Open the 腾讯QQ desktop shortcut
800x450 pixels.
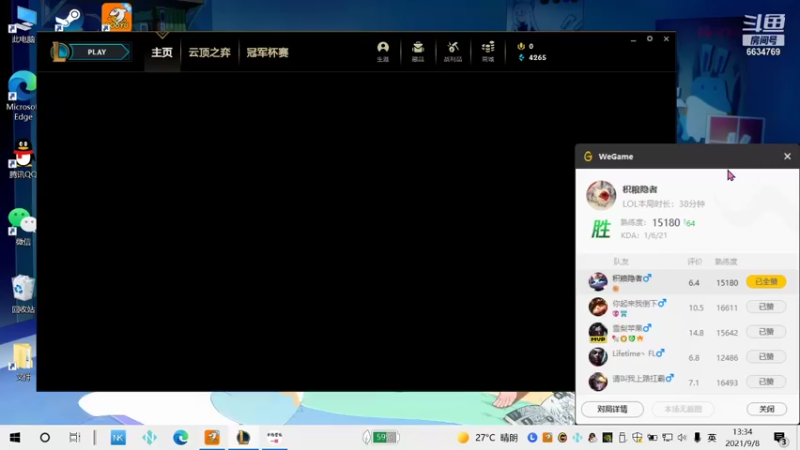[x=22, y=159]
